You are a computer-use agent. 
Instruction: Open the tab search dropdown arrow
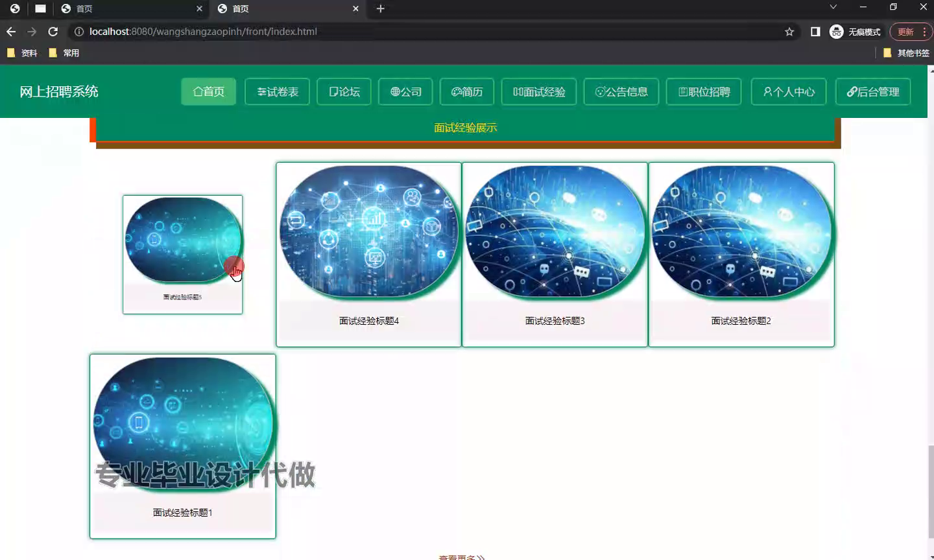coord(833,7)
